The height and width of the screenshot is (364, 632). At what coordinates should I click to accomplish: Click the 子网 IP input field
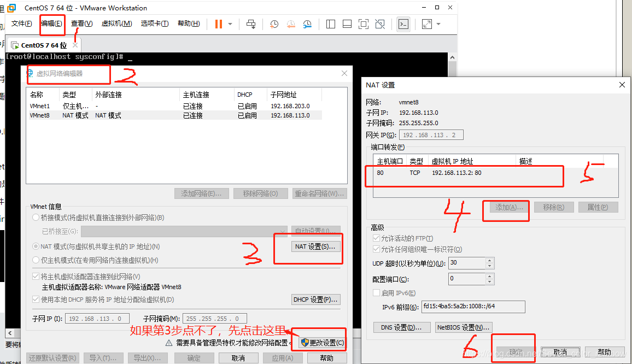(x=97, y=319)
